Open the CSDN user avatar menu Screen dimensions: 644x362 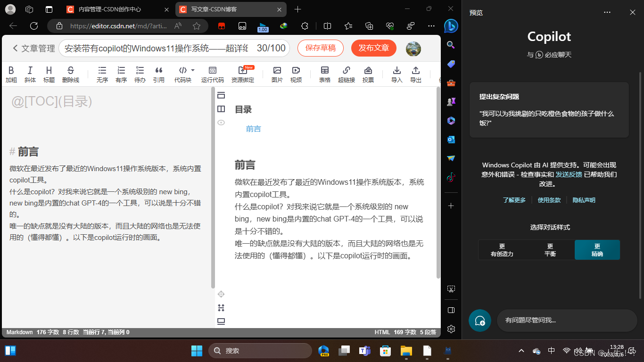click(x=413, y=48)
